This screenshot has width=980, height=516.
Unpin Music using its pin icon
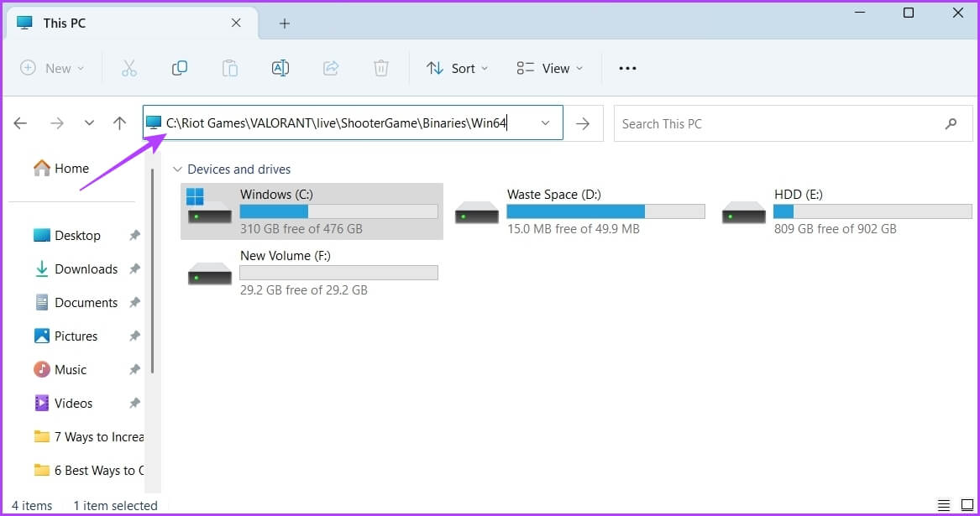(x=134, y=370)
